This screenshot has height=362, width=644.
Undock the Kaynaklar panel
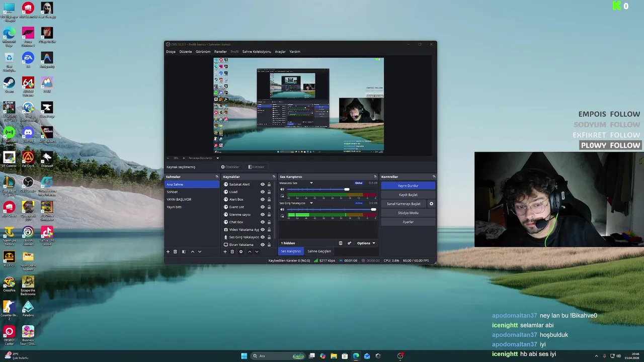tap(274, 176)
